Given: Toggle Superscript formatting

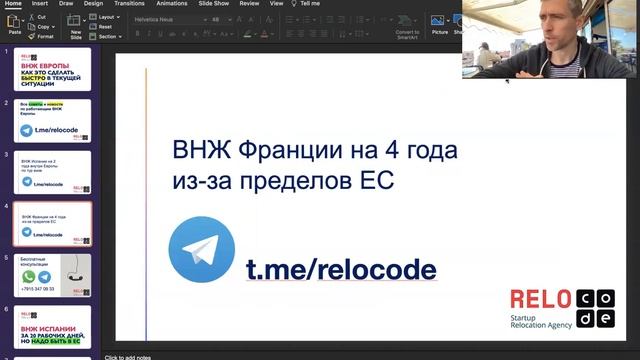Looking at the screenshot, I should point(184,34).
